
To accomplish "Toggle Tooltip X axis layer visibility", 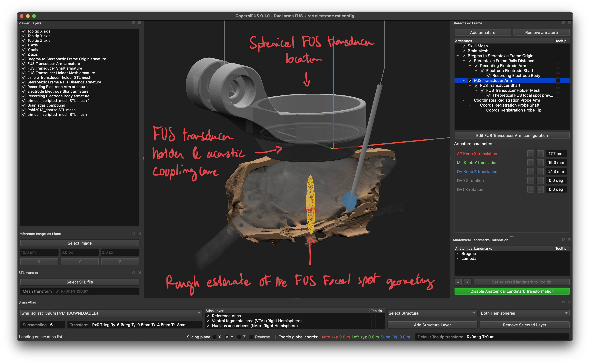I will (x=23, y=31).
